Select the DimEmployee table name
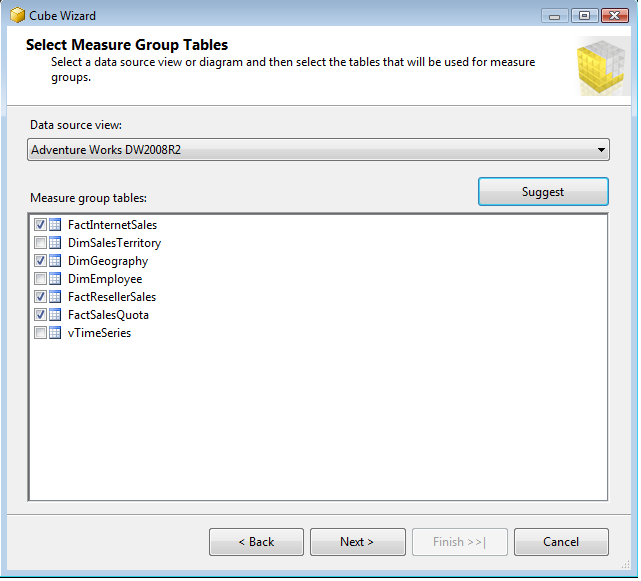Image resolution: width=641 pixels, height=581 pixels. tap(105, 279)
